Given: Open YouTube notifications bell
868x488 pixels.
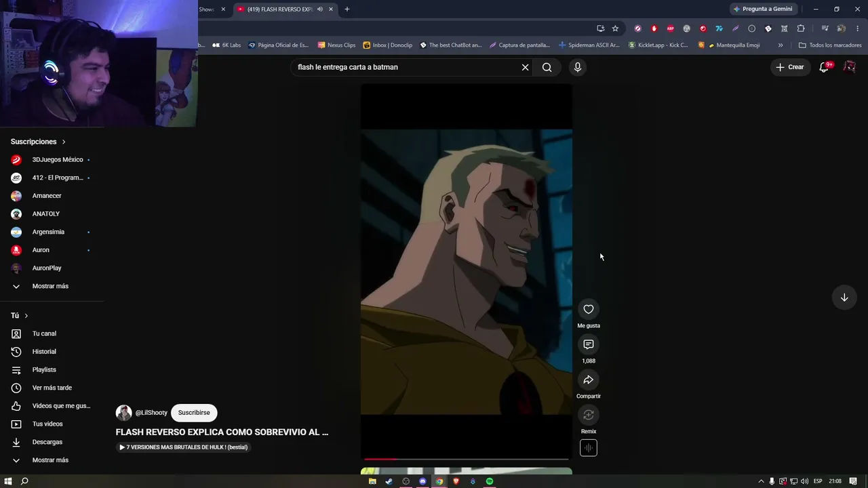Looking at the screenshot, I should (x=824, y=67).
